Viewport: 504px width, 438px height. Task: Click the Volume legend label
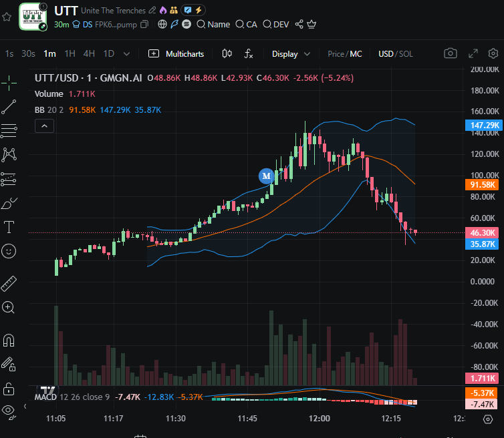click(x=49, y=94)
